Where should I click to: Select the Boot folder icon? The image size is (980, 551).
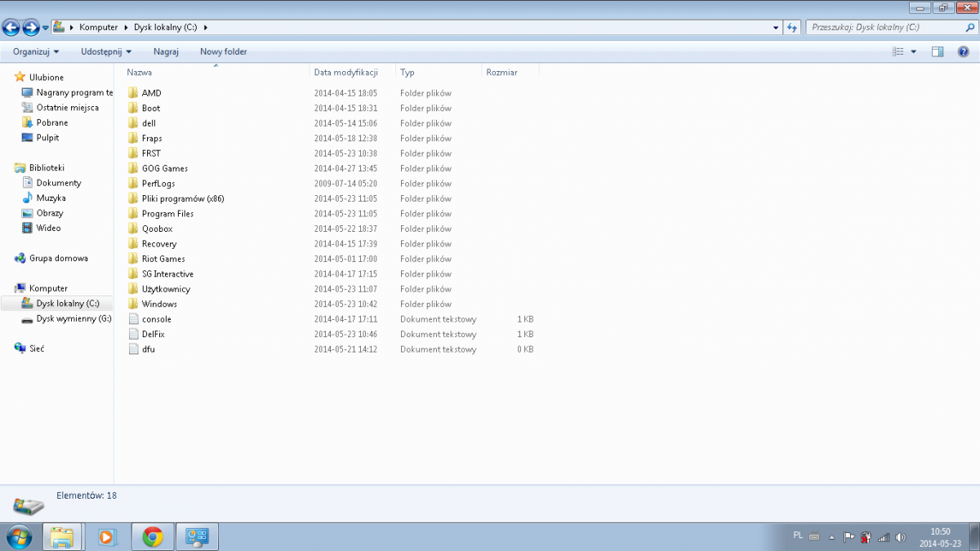point(134,108)
